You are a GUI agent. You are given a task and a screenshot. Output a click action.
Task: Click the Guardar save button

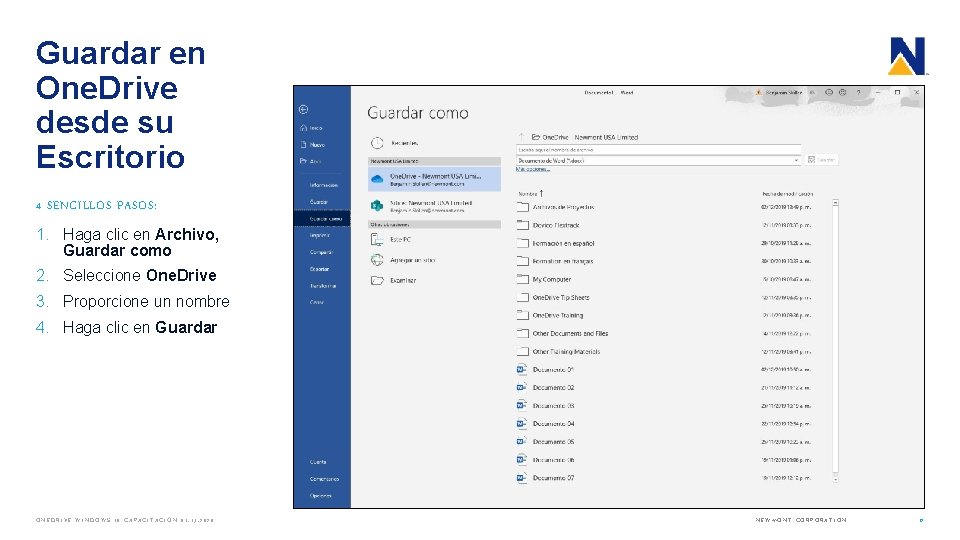[x=822, y=160]
